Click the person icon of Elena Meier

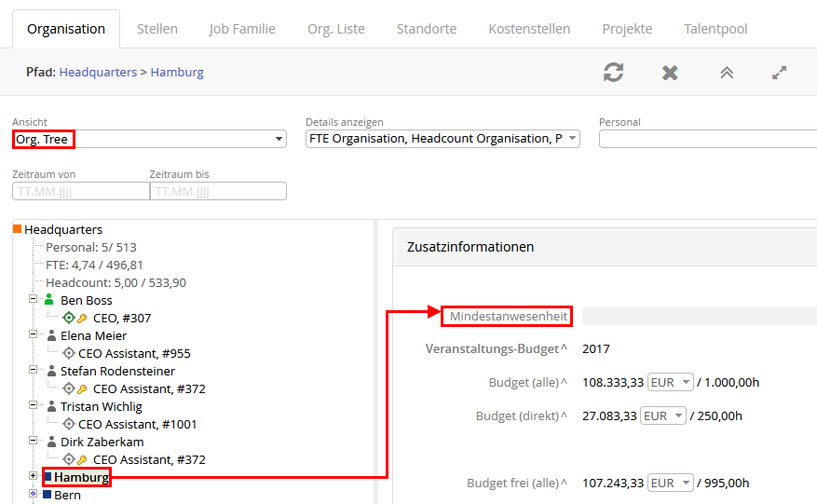(51, 335)
